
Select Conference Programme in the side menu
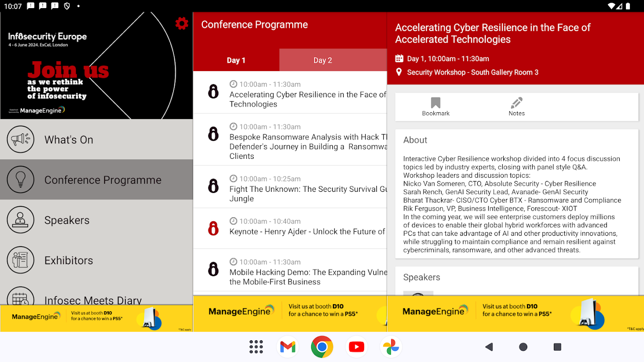[x=96, y=180]
